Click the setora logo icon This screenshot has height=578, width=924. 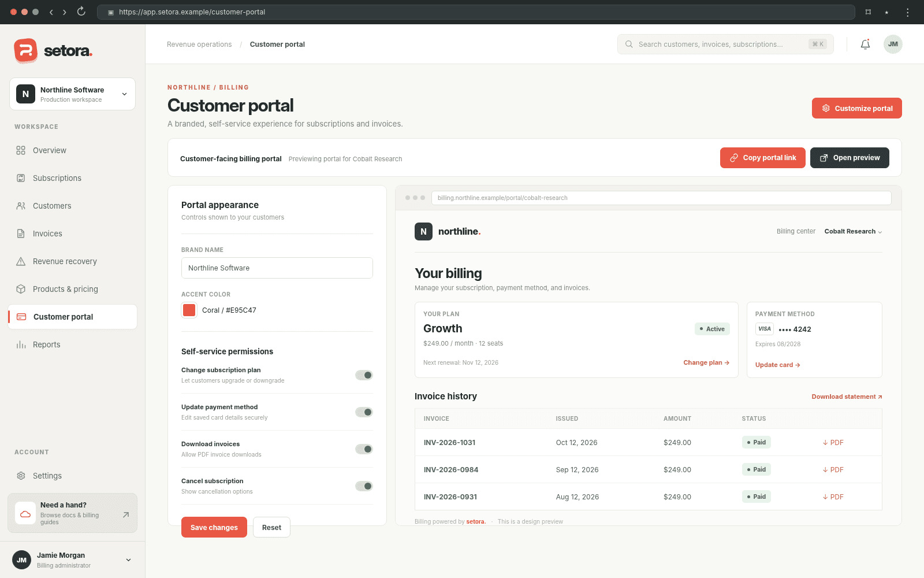point(26,51)
